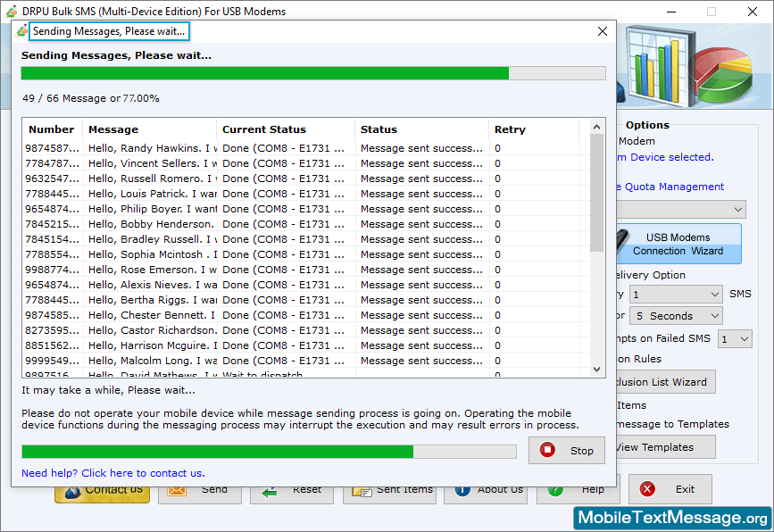Click the message list vertical scrollbar thumb

[x=596, y=193]
